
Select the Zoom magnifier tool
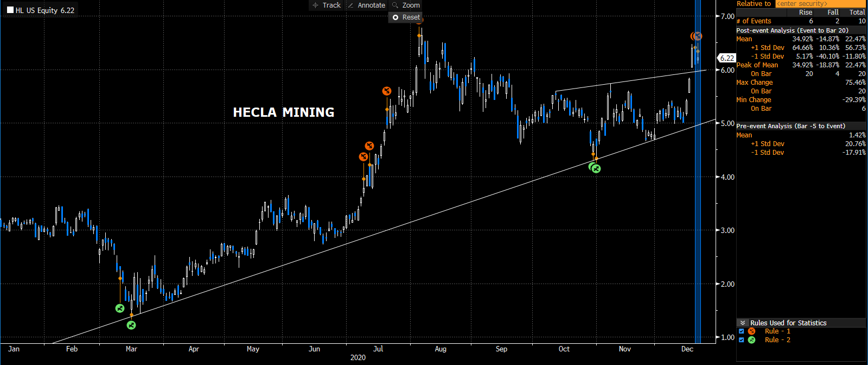click(x=406, y=5)
